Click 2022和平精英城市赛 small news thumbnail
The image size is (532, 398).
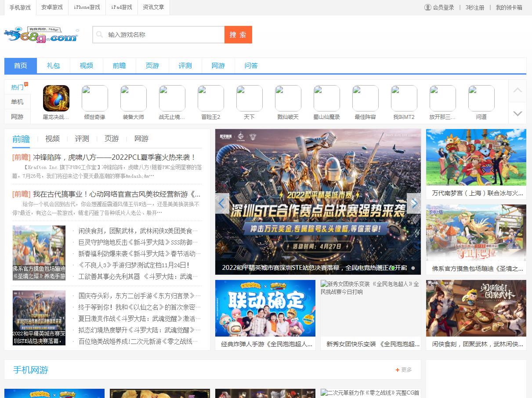click(39, 318)
